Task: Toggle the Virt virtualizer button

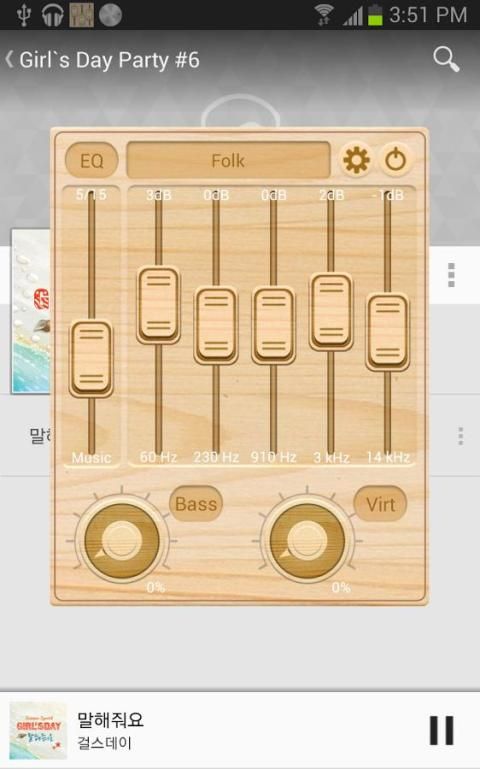Action: click(x=380, y=504)
